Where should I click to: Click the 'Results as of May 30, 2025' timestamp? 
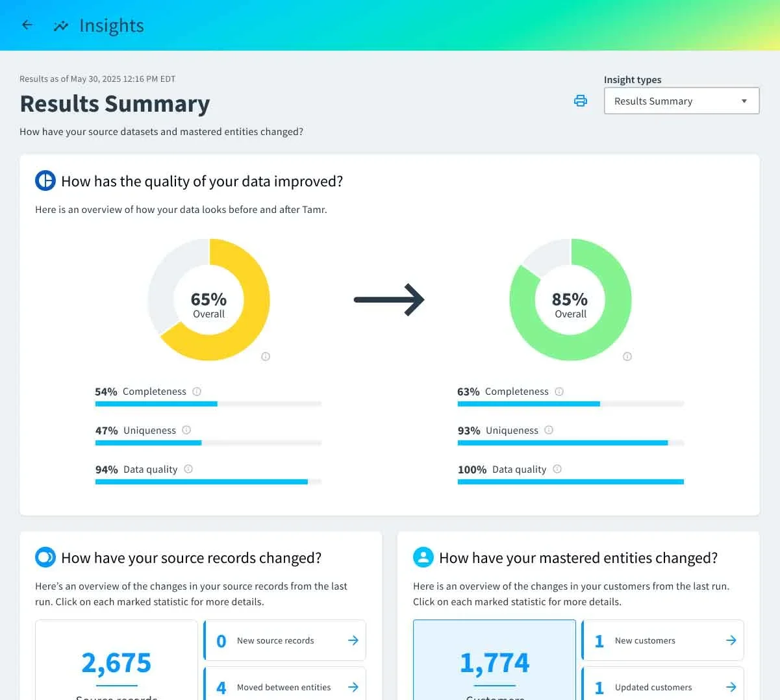click(97, 79)
